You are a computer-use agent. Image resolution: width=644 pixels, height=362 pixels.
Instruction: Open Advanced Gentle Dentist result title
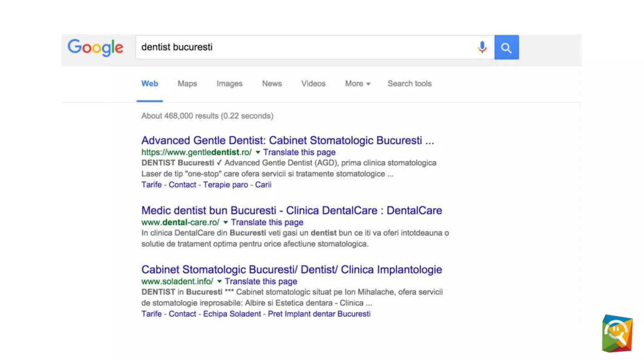pyautogui.click(x=287, y=140)
